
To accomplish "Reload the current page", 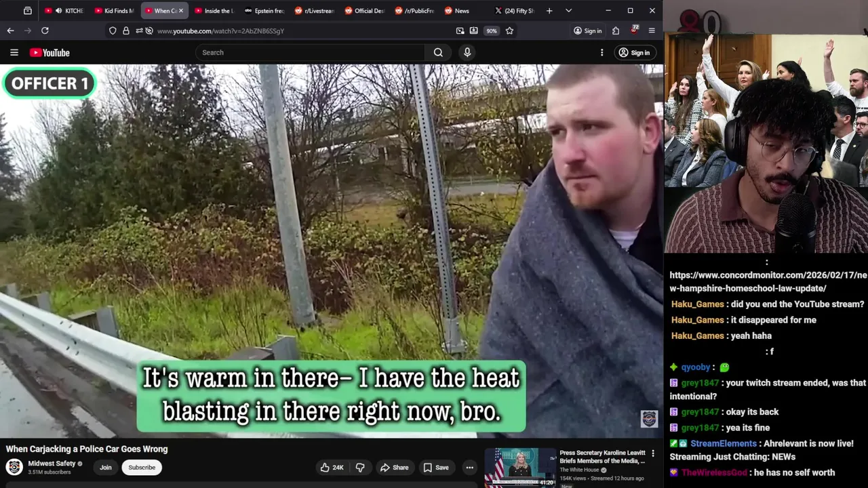I will (x=45, y=30).
